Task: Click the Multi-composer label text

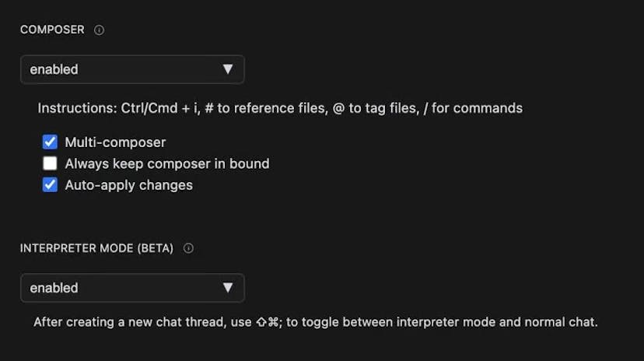Action: tap(115, 142)
